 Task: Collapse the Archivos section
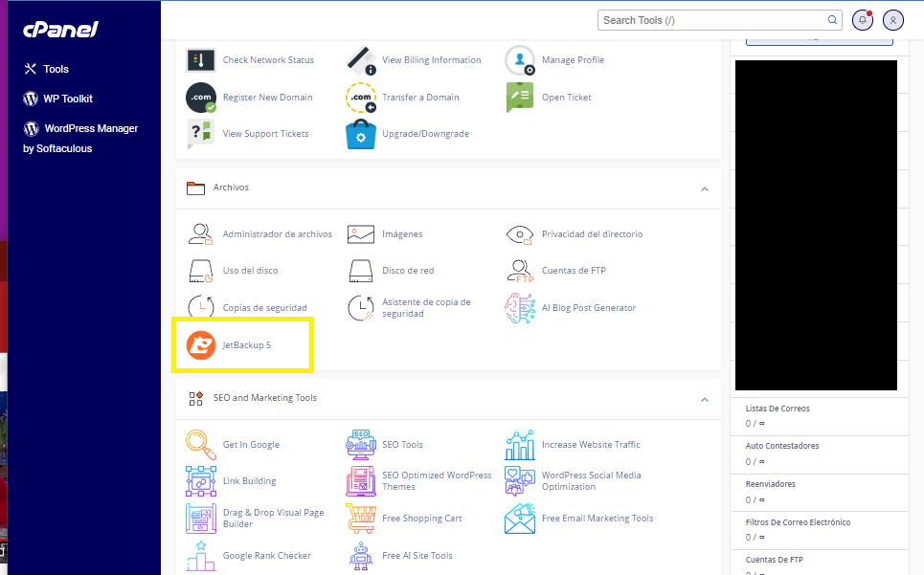pos(705,188)
